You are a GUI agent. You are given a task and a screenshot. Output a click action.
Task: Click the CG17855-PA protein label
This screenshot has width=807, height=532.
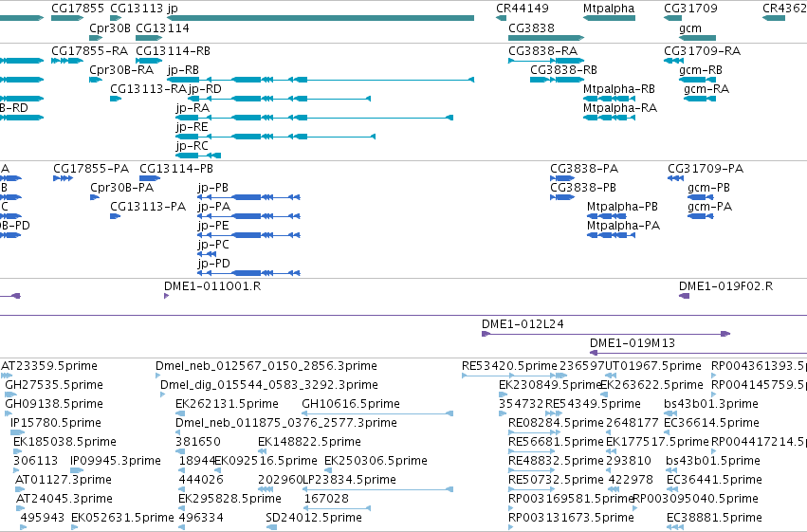pos(91,169)
